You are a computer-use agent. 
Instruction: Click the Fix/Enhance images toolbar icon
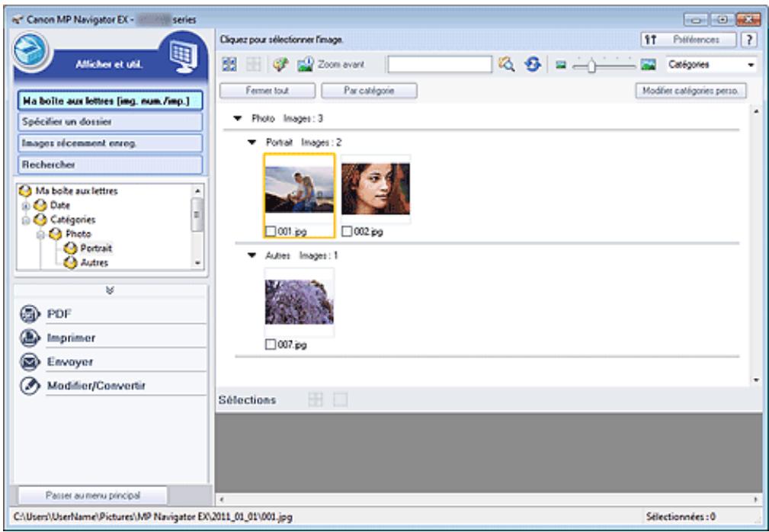[x=280, y=64]
